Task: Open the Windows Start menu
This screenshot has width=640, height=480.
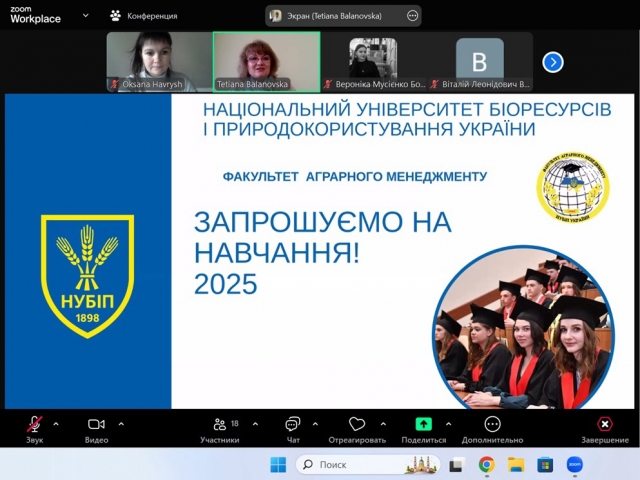Action: tap(278, 464)
